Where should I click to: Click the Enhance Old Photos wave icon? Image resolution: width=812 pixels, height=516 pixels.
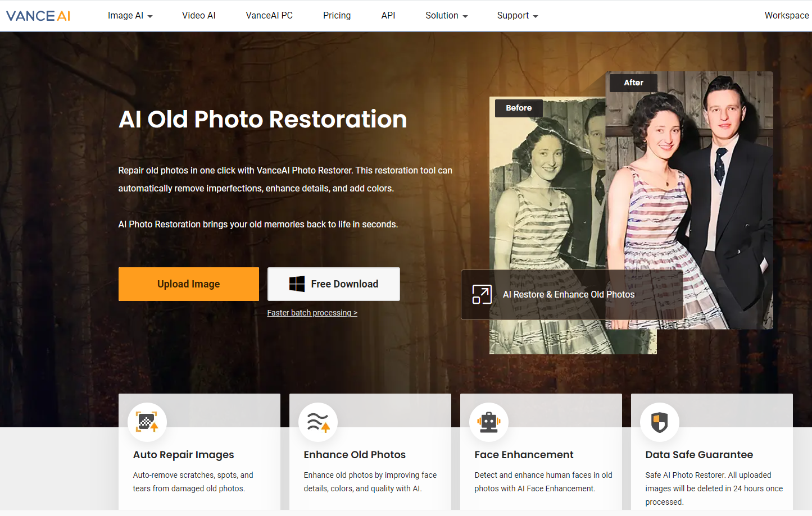tap(318, 422)
